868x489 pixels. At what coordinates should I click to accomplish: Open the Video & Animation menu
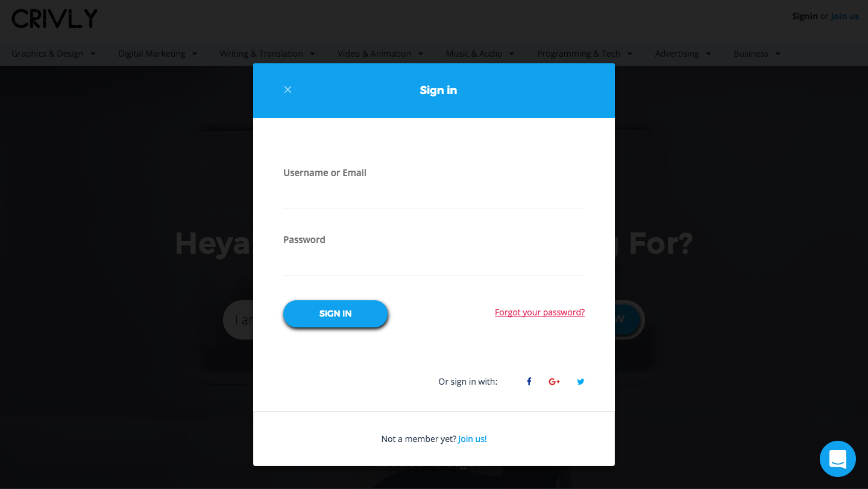click(x=380, y=54)
